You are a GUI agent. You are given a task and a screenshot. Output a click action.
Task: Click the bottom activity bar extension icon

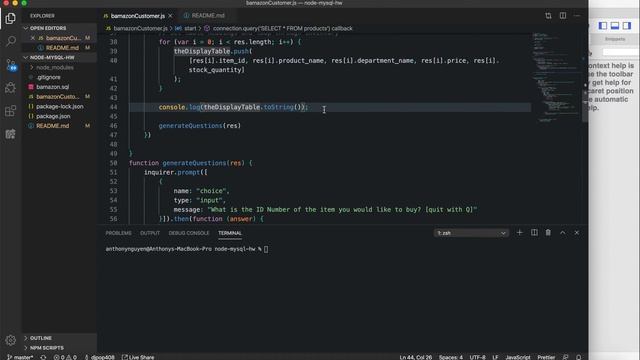click(x=11, y=134)
